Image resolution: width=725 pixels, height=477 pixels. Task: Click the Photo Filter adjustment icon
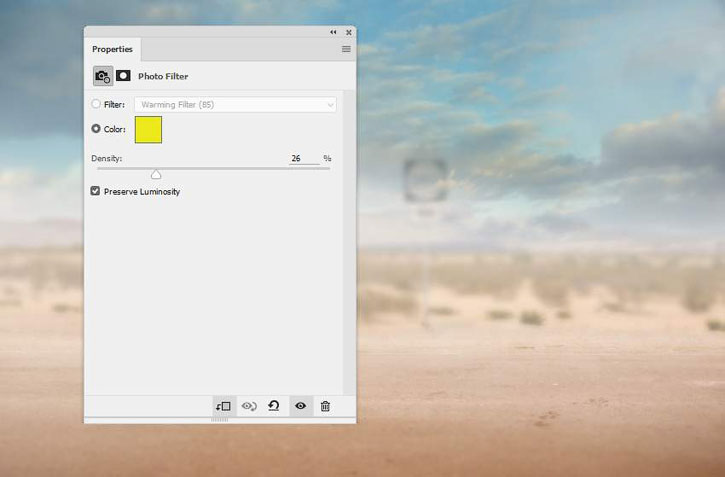pos(103,76)
